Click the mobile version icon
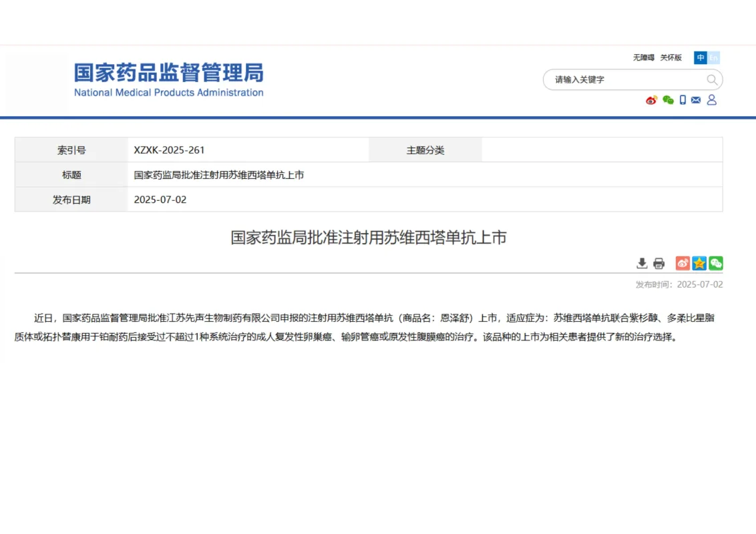The height and width of the screenshot is (534, 756). point(682,100)
